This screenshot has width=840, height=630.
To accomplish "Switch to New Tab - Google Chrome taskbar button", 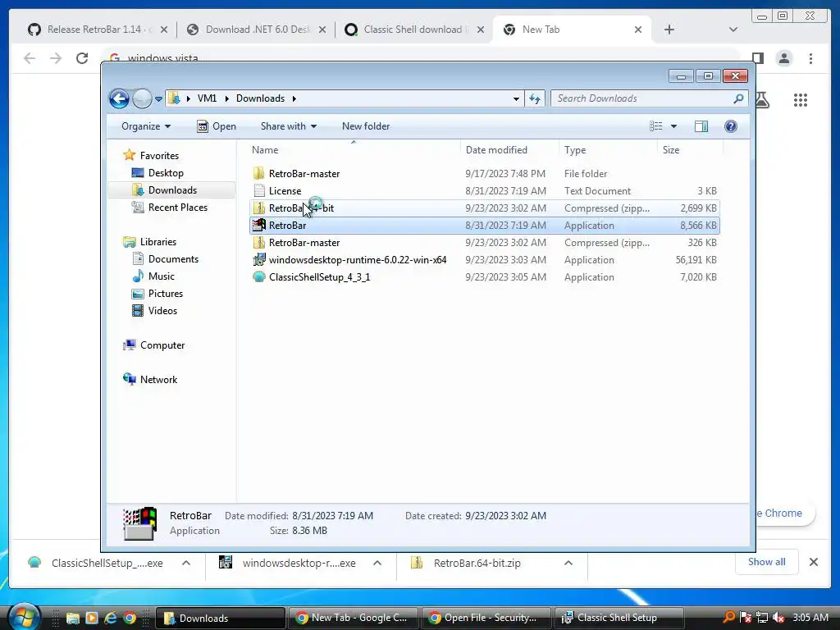I will [x=353, y=618].
